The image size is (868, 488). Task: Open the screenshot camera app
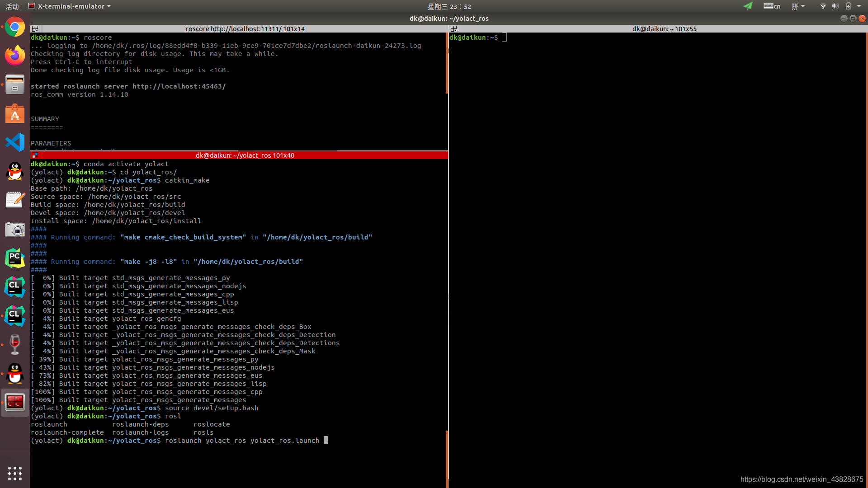click(x=15, y=230)
